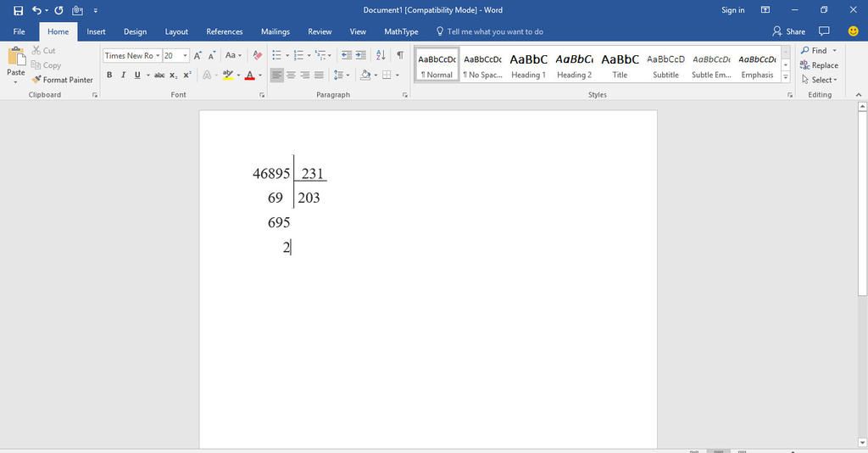Open the Font dialog launcher
The height and width of the screenshot is (453, 868).
coord(262,95)
